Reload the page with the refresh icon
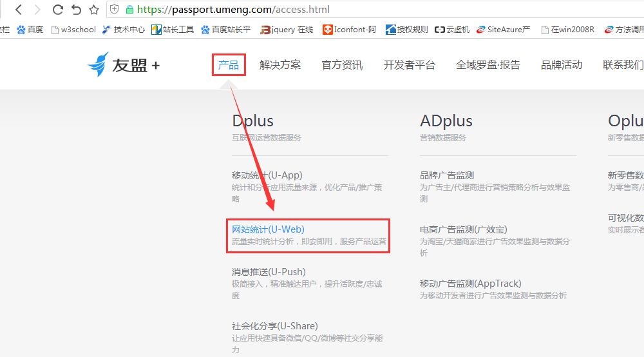 [x=57, y=10]
